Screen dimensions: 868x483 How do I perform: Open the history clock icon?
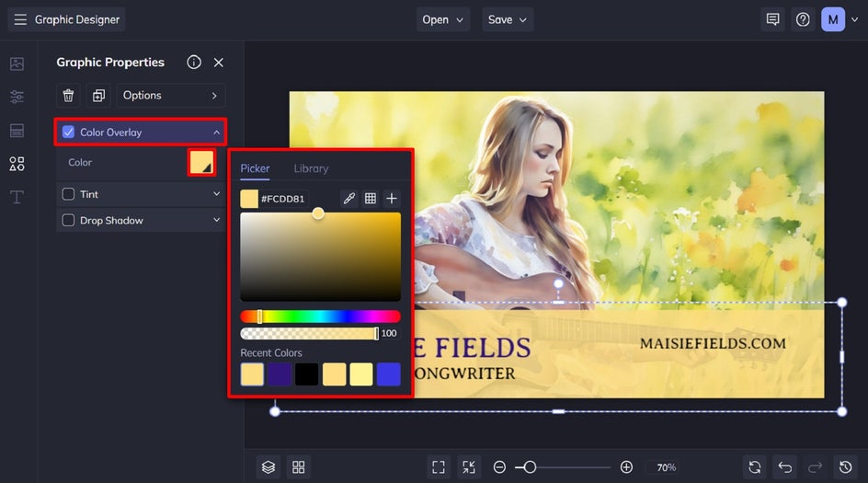[845, 467]
